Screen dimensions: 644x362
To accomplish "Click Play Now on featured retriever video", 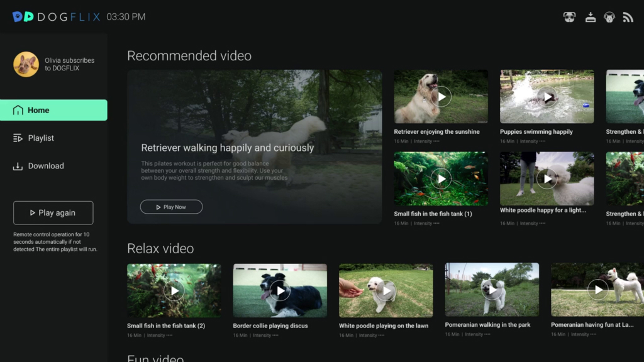I will tap(171, 207).
